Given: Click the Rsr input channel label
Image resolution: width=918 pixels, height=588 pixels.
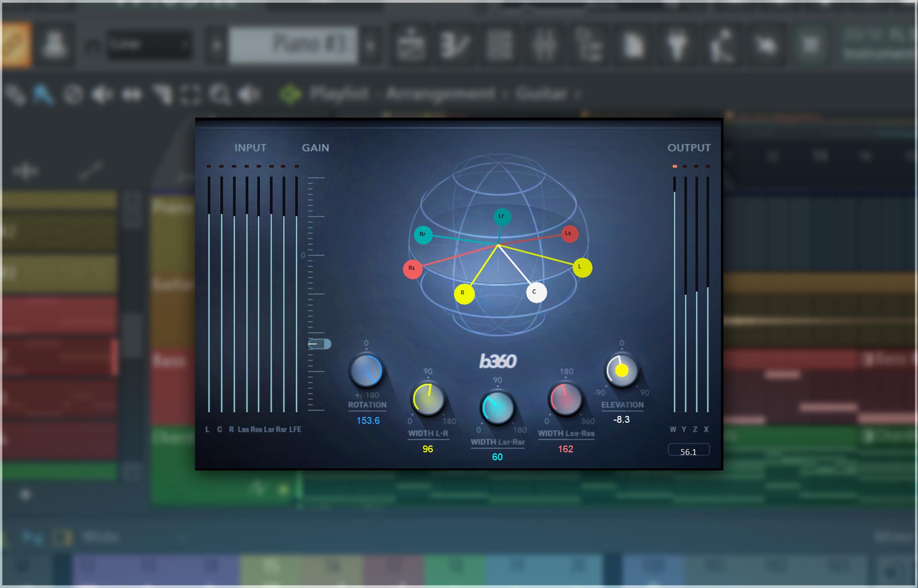Looking at the screenshot, I should click(x=281, y=429).
